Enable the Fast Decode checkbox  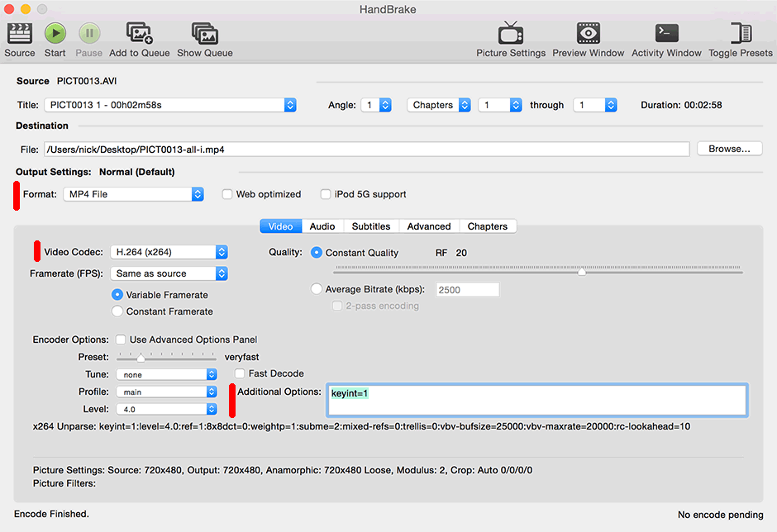point(240,373)
